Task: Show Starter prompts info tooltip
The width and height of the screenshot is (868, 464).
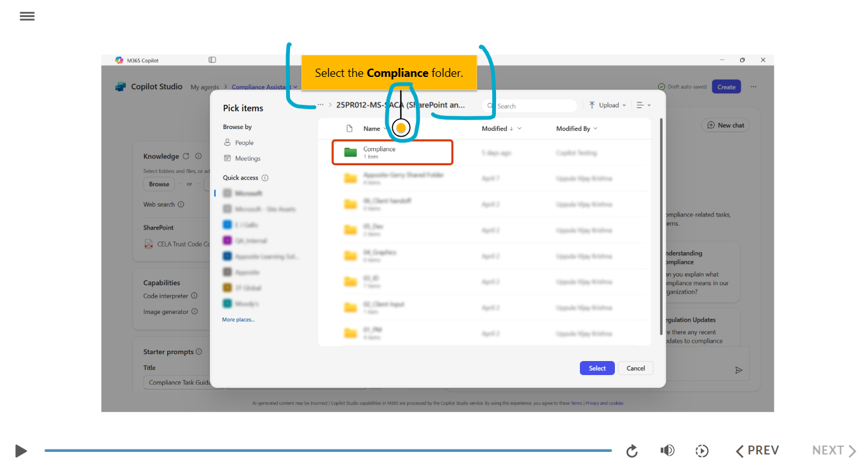Action: point(199,352)
